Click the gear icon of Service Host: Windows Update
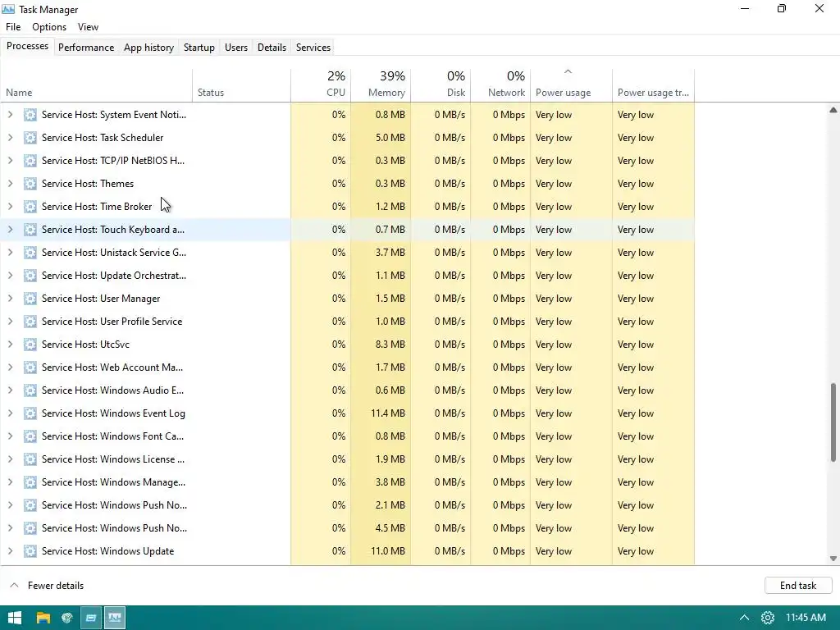This screenshot has width=840, height=630. point(30,551)
